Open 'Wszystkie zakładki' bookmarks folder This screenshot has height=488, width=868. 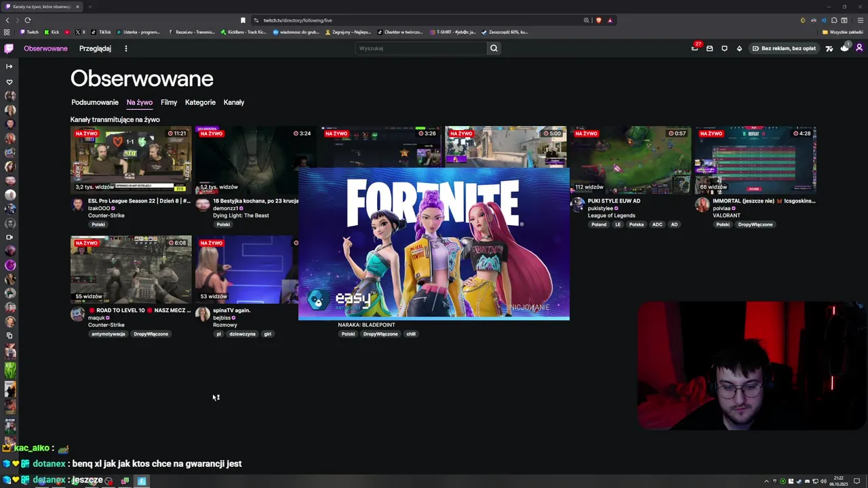point(843,32)
